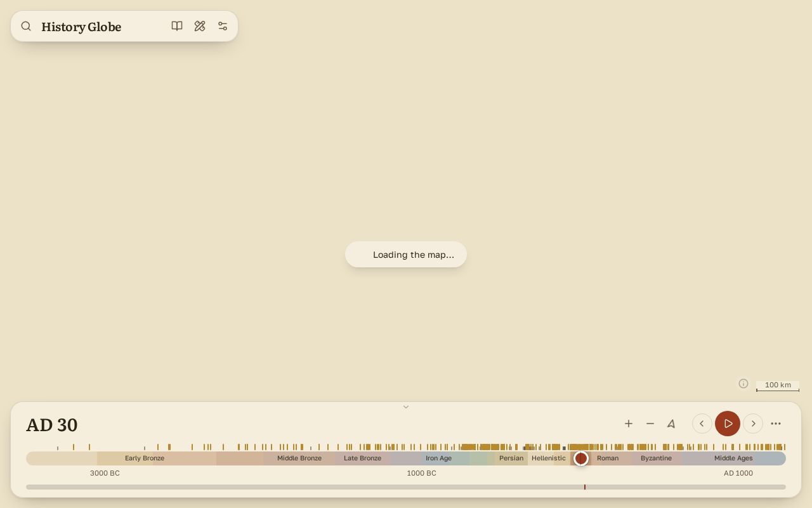Jump to the Late Bronze era
Image resolution: width=812 pixels, height=508 pixels.
click(363, 458)
